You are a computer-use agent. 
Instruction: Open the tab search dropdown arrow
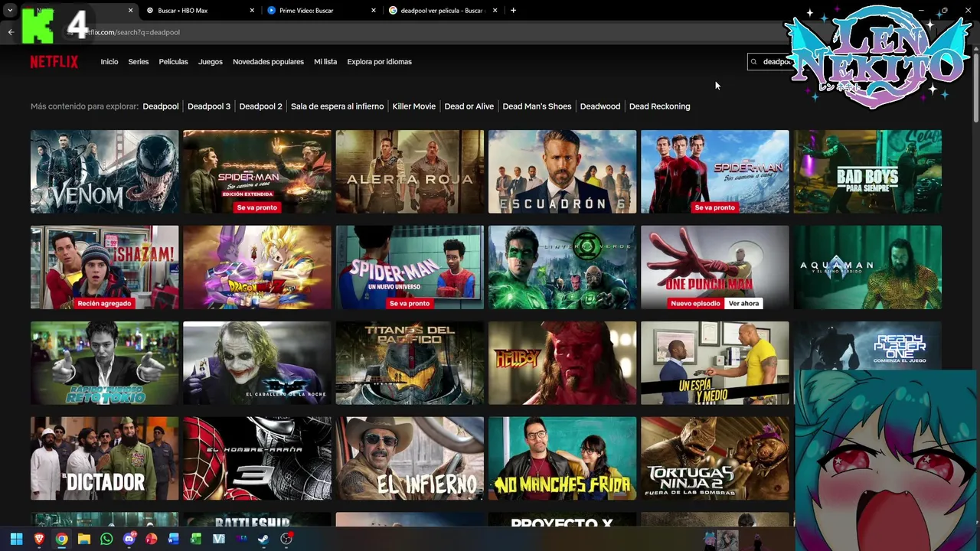click(x=10, y=11)
